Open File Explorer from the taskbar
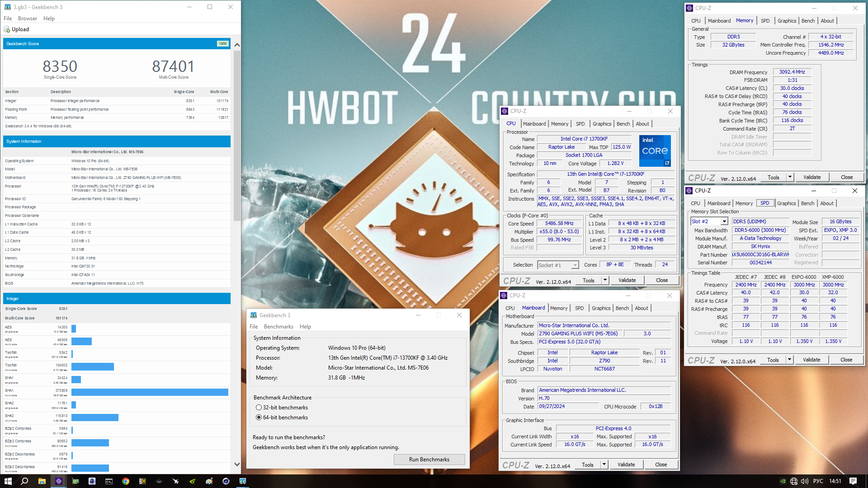The height and width of the screenshot is (488, 868). point(42,481)
